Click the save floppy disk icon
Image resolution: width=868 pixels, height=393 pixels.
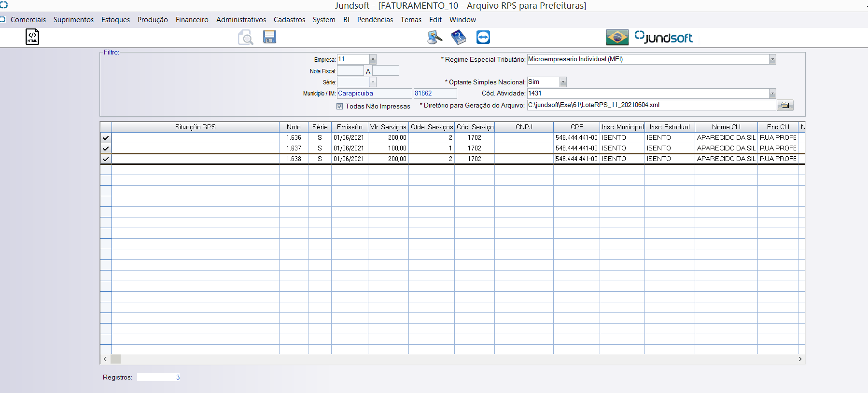(x=269, y=37)
